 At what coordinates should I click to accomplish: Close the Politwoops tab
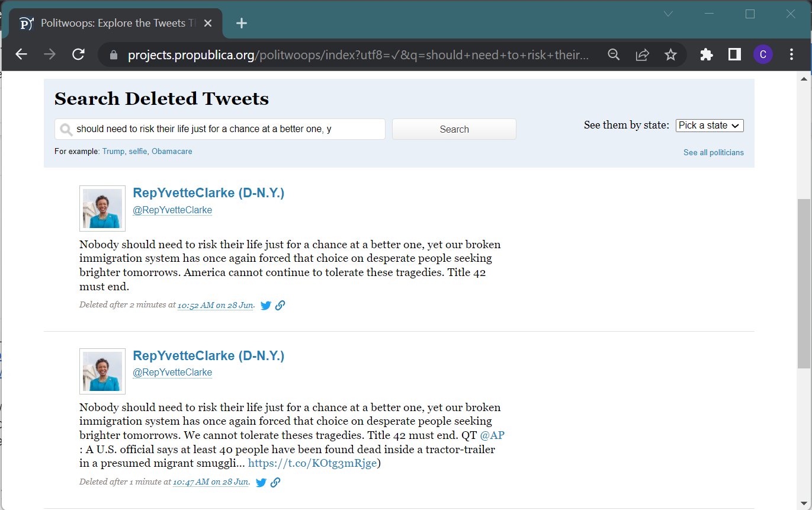208,23
